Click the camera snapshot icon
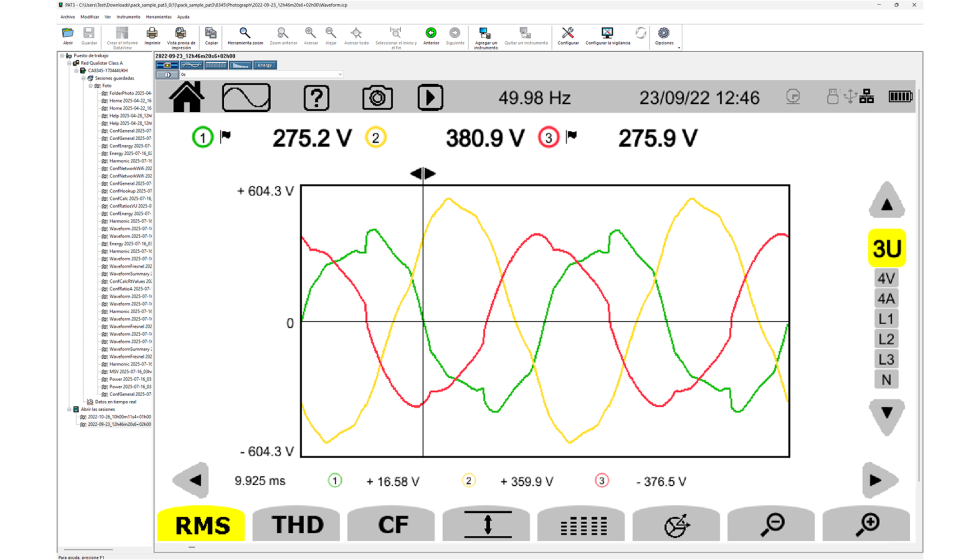The image size is (980, 560). click(x=376, y=97)
